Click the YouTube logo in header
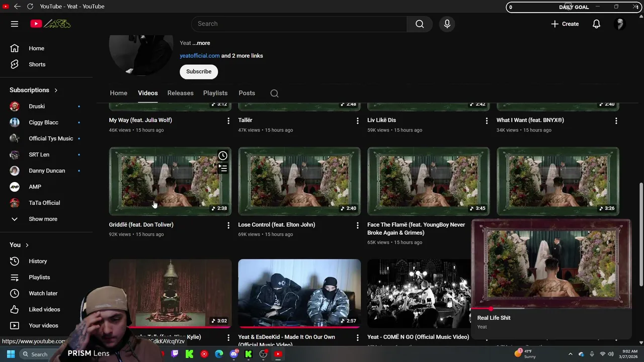The image size is (644, 362). pyautogui.click(x=50, y=24)
